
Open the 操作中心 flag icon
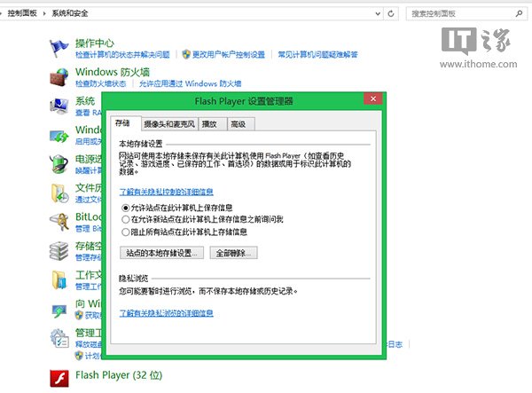59,47
